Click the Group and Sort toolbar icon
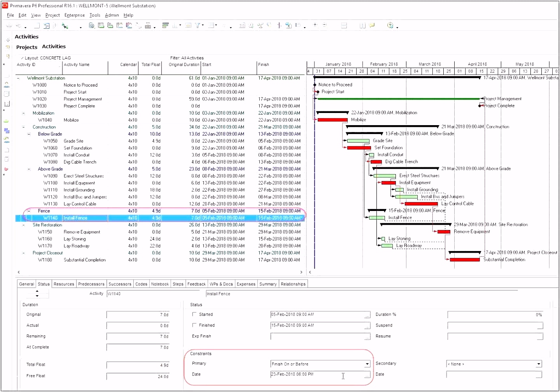Viewport: 560px width, 392px height. pyautogui.click(x=211, y=26)
